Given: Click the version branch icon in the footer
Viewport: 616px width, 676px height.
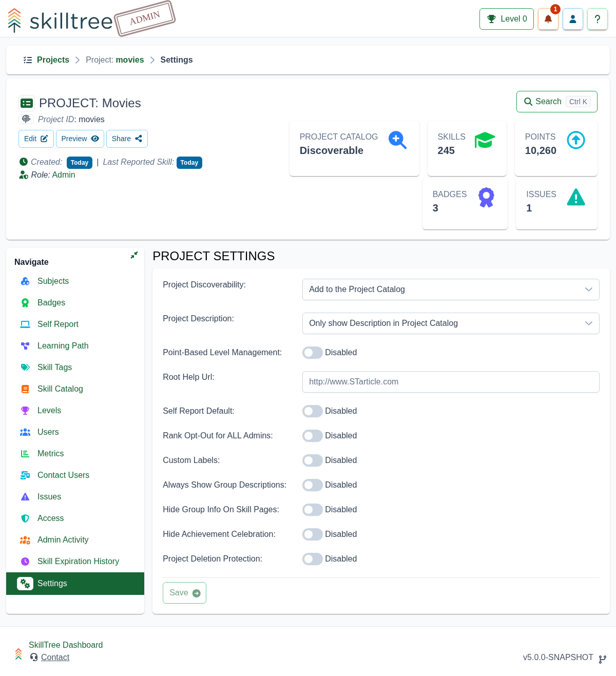Looking at the screenshot, I should [x=602, y=659].
